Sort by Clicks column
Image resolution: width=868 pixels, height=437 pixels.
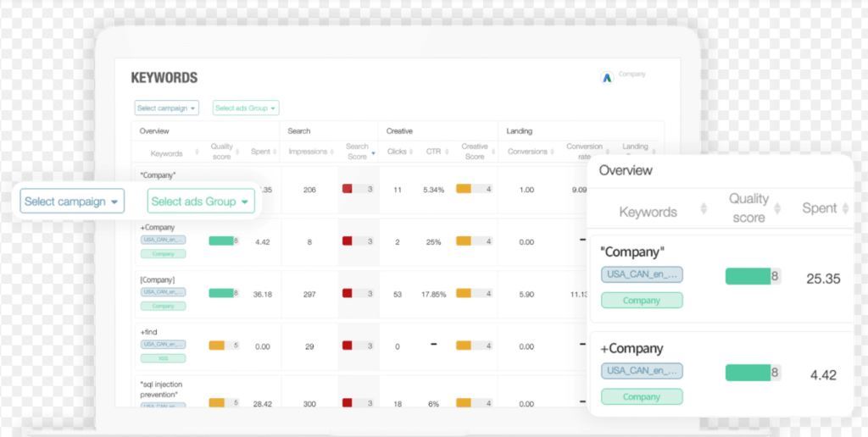click(412, 152)
